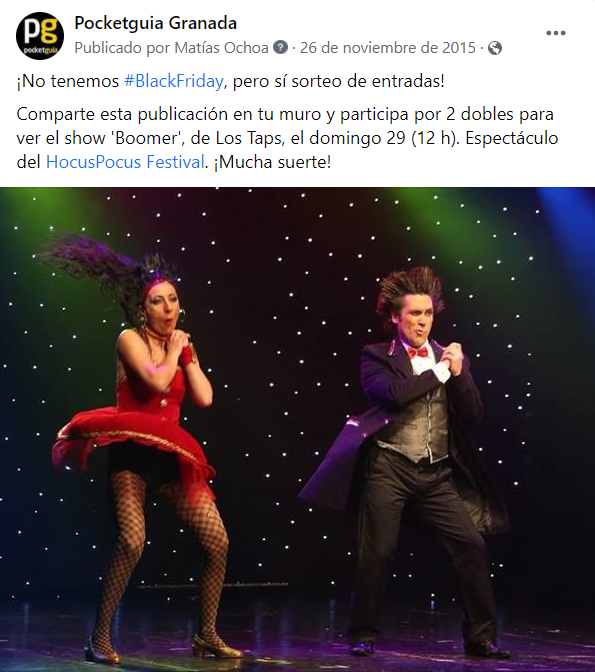Click the '¡Mucha suerte!' text
The image size is (595, 672).
point(272,162)
